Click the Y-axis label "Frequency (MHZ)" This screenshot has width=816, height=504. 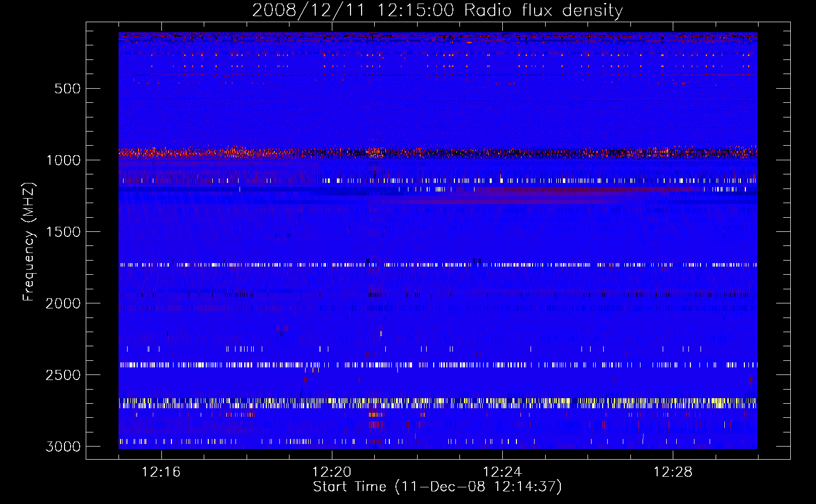(x=29, y=242)
